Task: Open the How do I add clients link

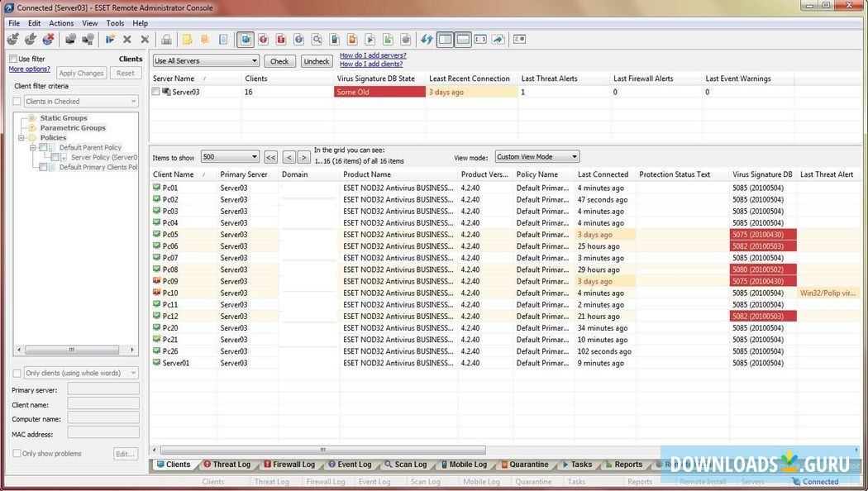Action: (x=371, y=64)
